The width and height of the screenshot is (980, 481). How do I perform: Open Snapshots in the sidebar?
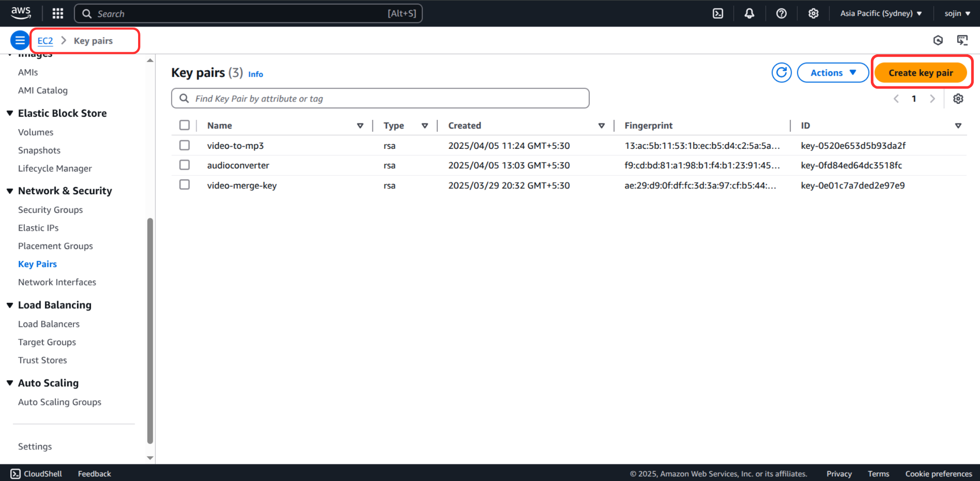coord(39,151)
